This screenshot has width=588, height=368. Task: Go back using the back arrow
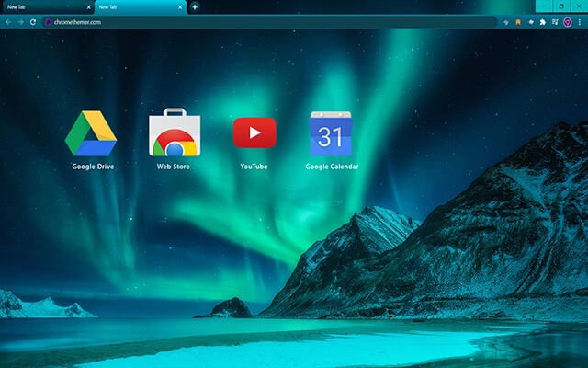coord(8,22)
